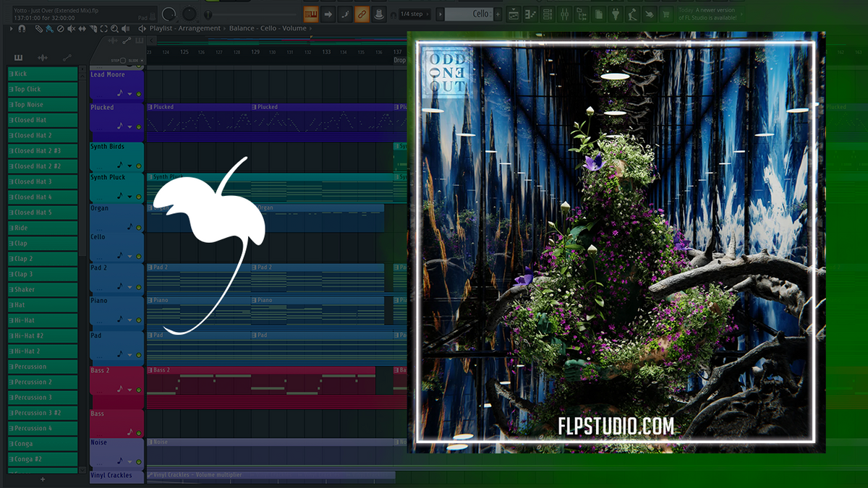The width and height of the screenshot is (868, 488).
Task: Open the Piano roll
Action: (530, 15)
